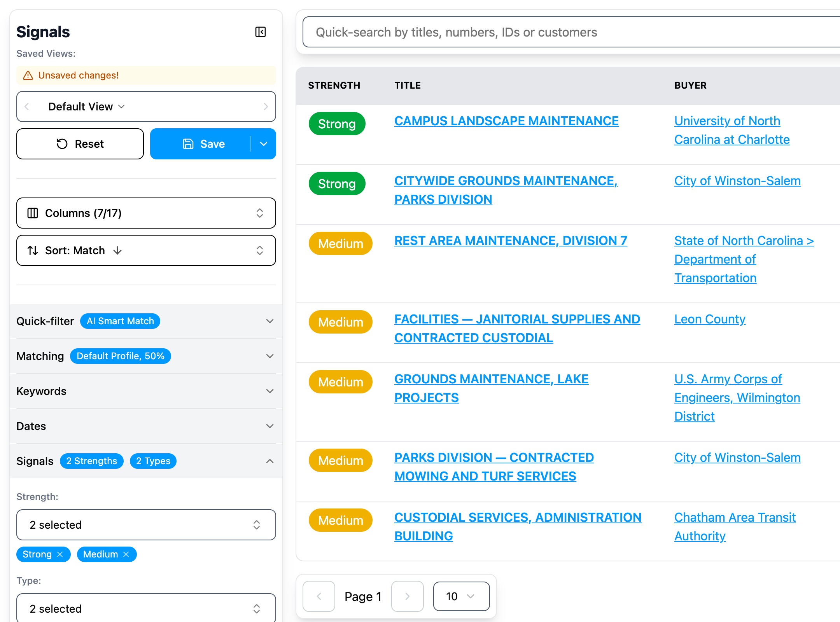Image resolution: width=840 pixels, height=622 pixels.
Task: Open City of Winston-Salem buyer for Citywide Grounds
Action: click(737, 181)
